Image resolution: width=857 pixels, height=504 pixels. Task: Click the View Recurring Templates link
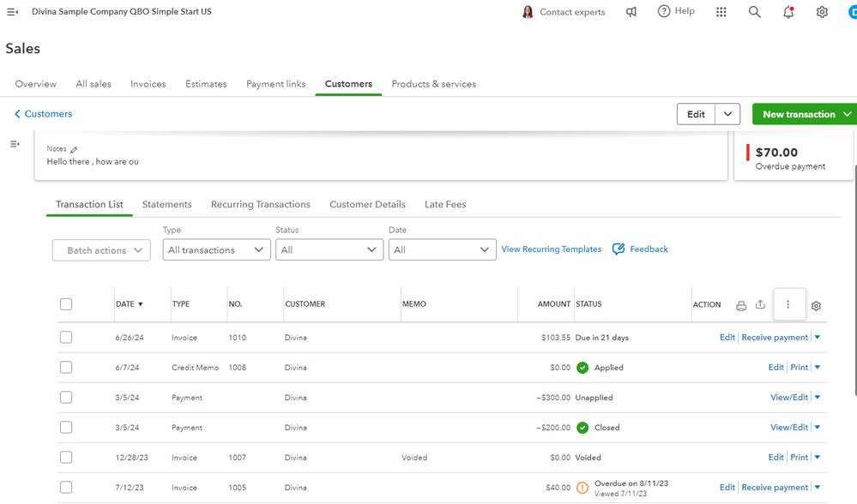(x=551, y=249)
